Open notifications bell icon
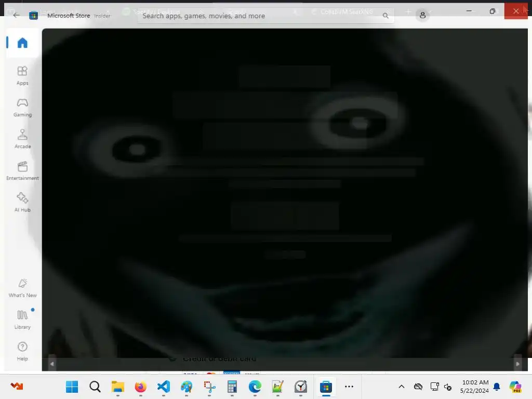The height and width of the screenshot is (399, 532). [496, 387]
